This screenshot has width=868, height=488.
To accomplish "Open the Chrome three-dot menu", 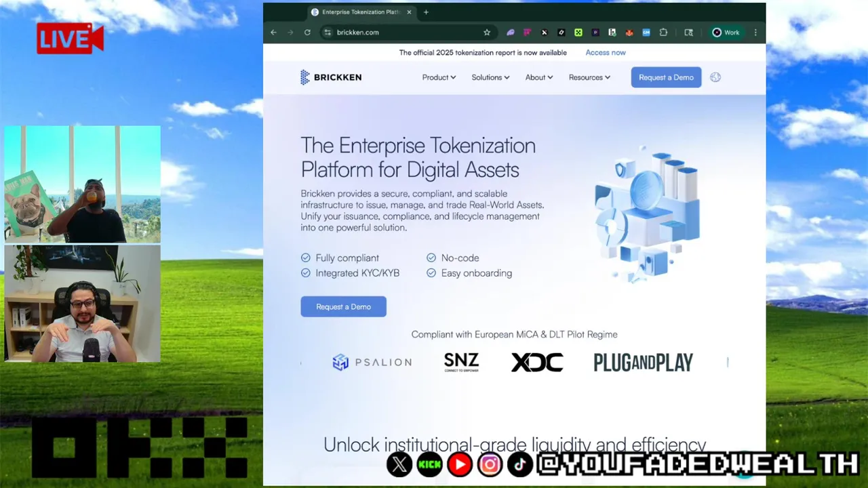I will [x=755, y=33].
